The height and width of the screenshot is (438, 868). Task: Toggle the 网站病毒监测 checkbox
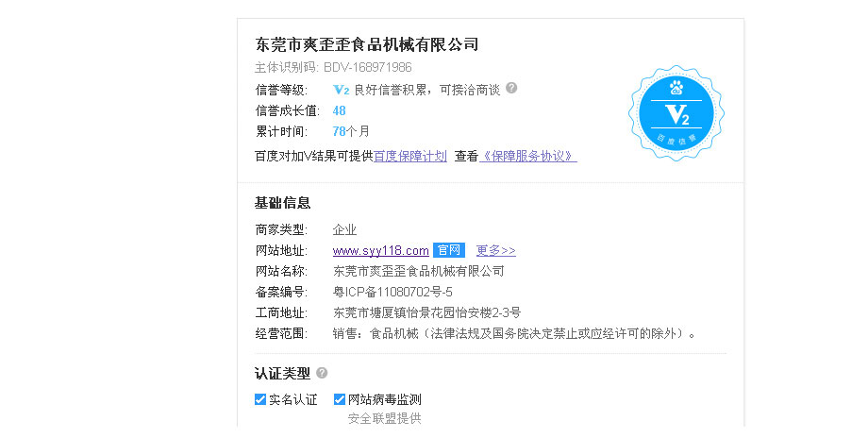click(x=340, y=399)
